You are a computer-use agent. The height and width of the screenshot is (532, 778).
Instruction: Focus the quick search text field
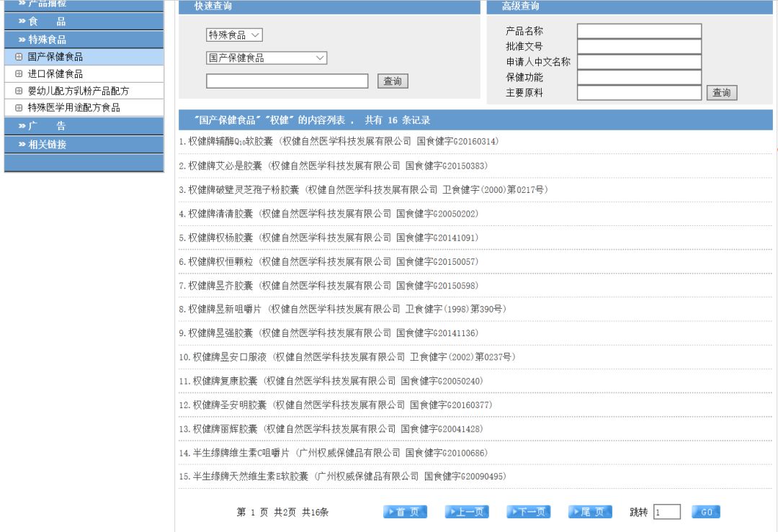pos(287,81)
